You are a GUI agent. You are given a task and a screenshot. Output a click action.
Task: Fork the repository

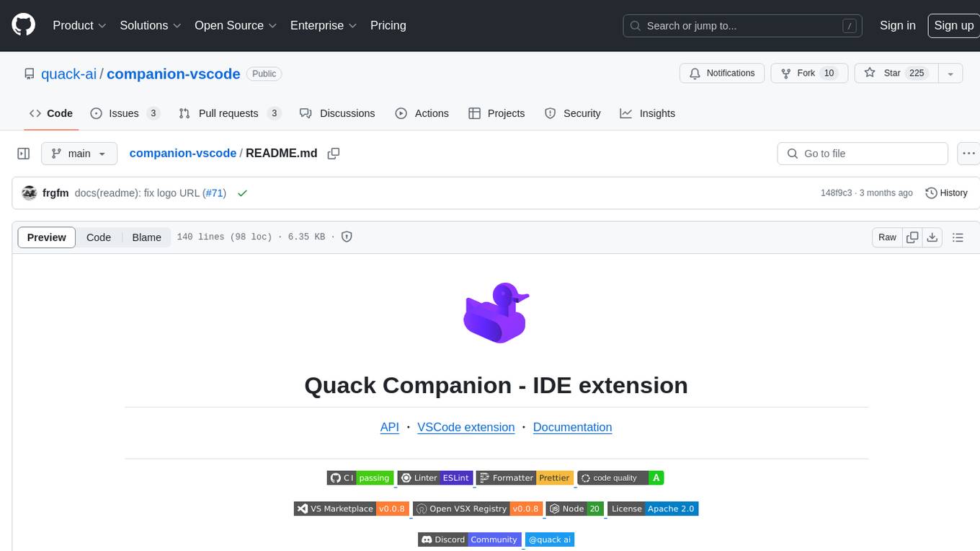809,73
